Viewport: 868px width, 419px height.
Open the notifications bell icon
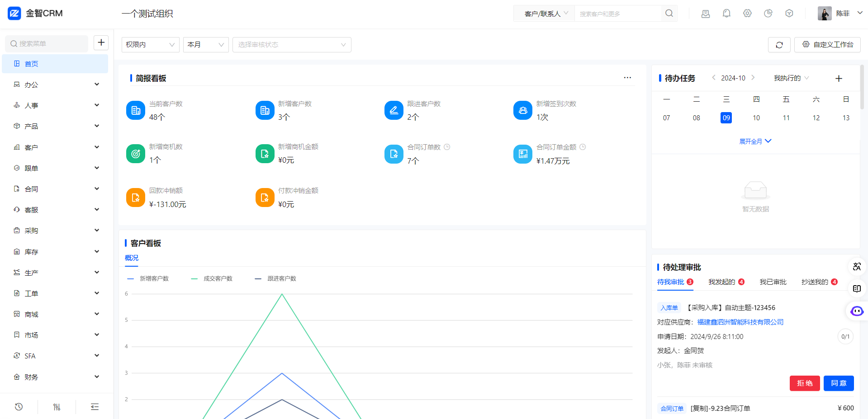pyautogui.click(x=726, y=14)
